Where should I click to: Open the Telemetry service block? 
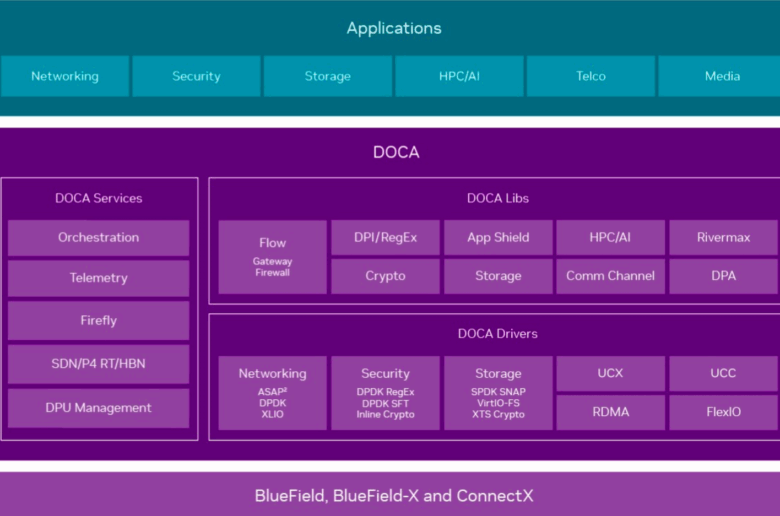(x=98, y=278)
